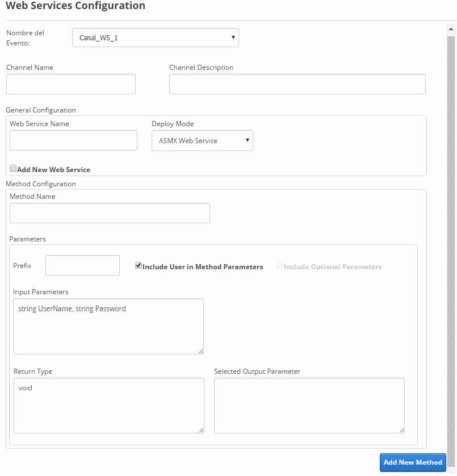Viewport: 457px width, 476px height.
Task: Click the Prefix input field
Action: [x=82, y=265]
